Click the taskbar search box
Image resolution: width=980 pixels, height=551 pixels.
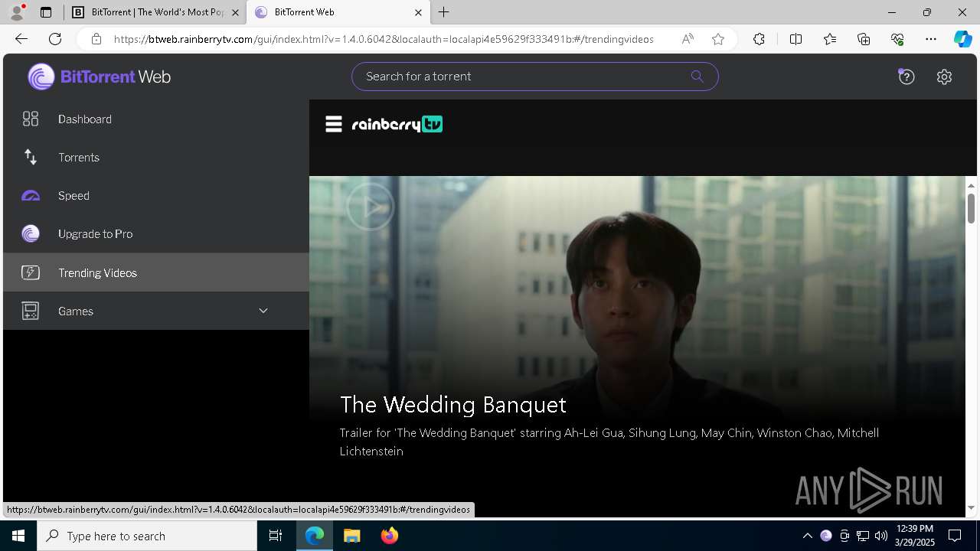[147, 536]
